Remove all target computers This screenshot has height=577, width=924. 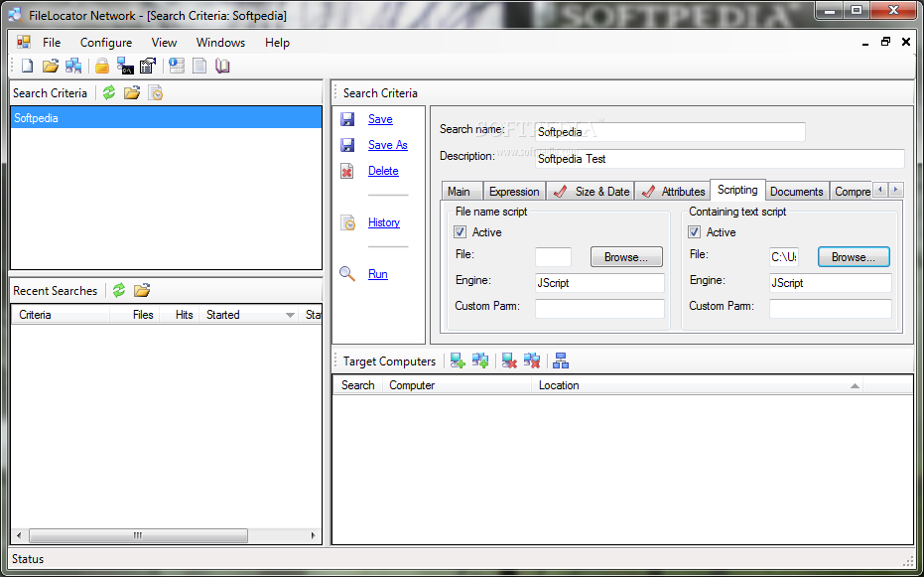pyautogui.click(x=532, y=361)
